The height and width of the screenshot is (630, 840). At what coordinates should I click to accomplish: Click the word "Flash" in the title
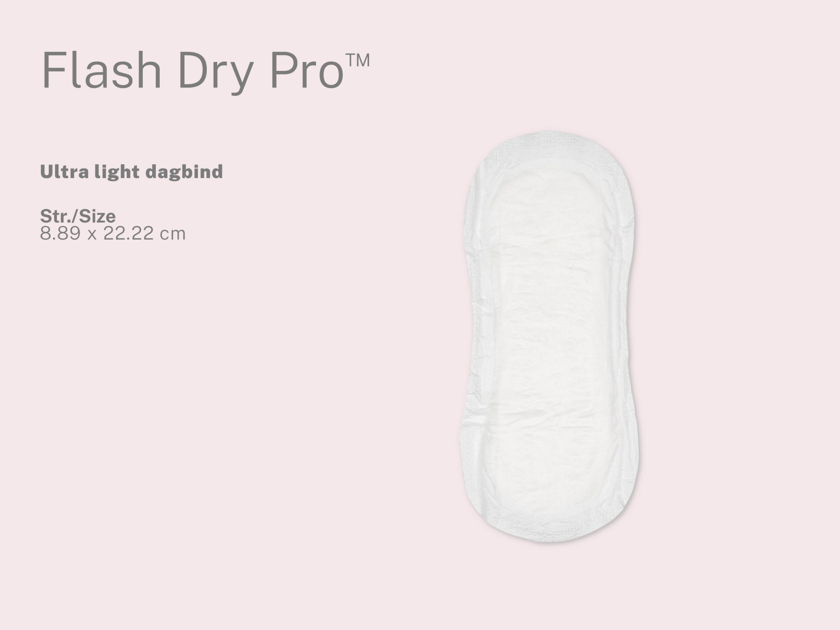101,71
